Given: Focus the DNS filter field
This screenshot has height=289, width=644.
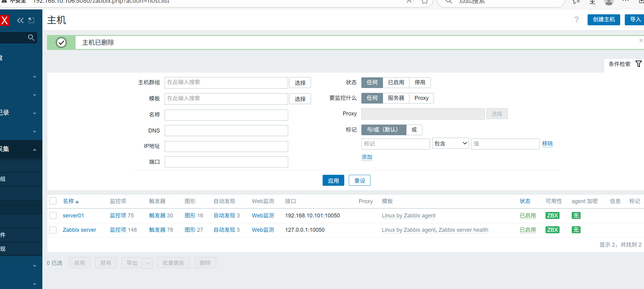Looking at the screenshot, I should [x=226, y=131].
